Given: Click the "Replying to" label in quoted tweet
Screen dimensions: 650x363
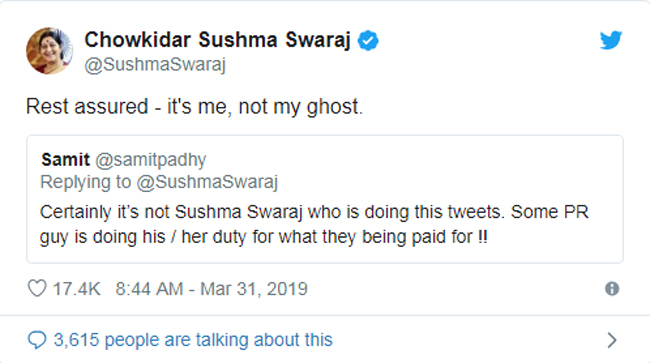Looking at the screenshot, I should click(x=86, y=182).
